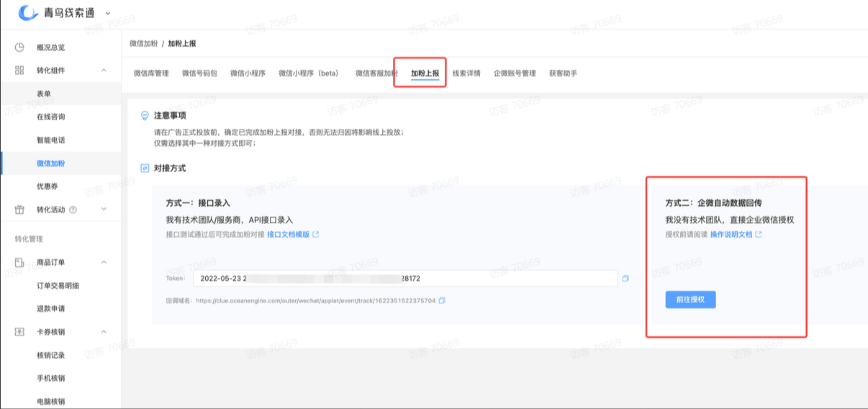
Task: Open 手机核销 in the sidebar
Action: pyautogui.click(x=50, y=378)
